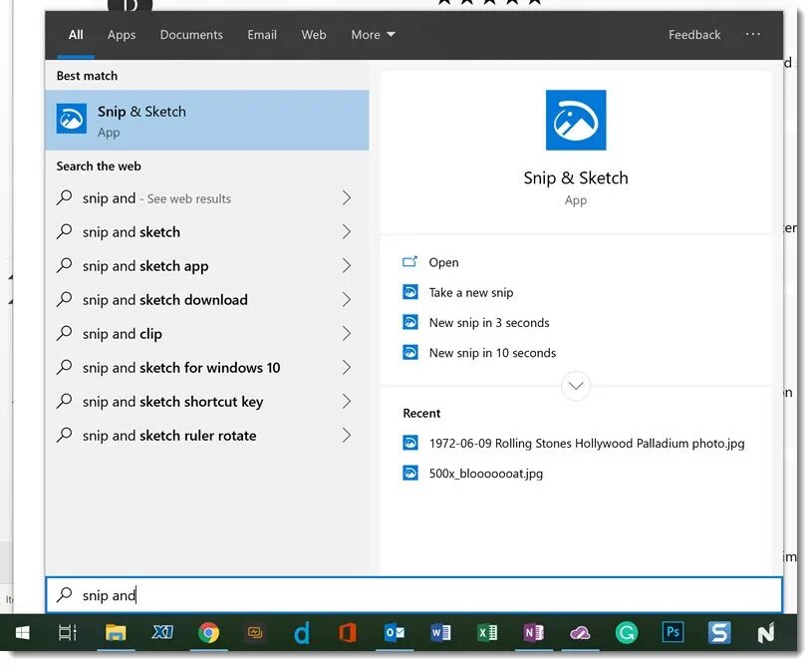Click the Windows Start button
The image size is (812, 666).
22,633
